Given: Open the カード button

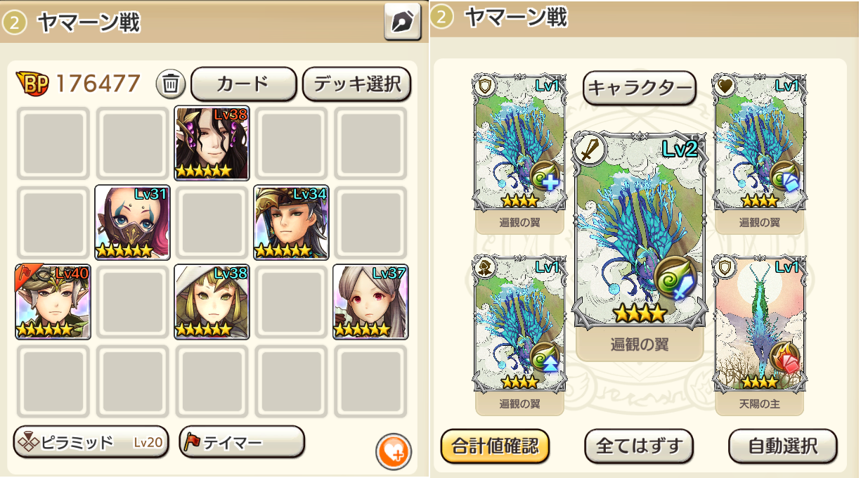Looking at the screenshot, I should pos(243,84).
